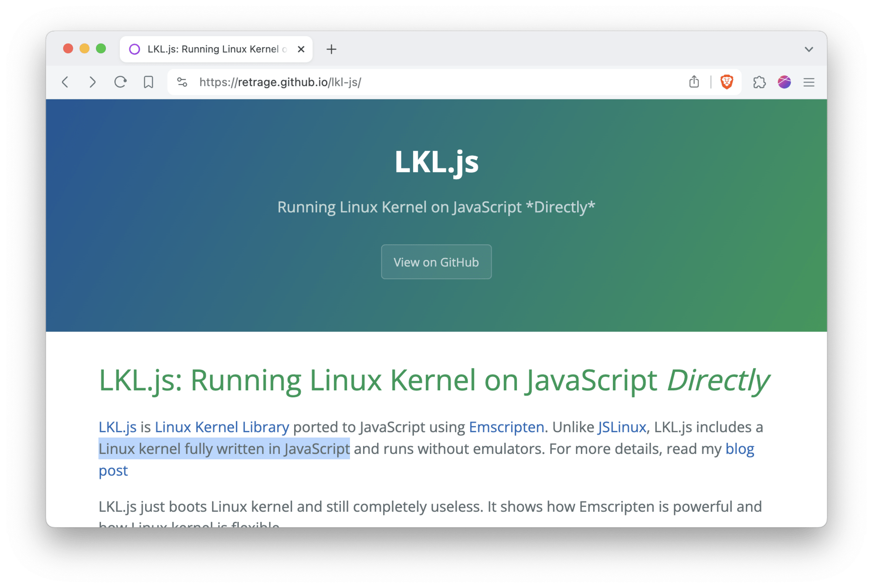The height and width of the screenshot is (588, 873).
Task: Click the forward navigation arrow
Action: (x=92, y=82)
